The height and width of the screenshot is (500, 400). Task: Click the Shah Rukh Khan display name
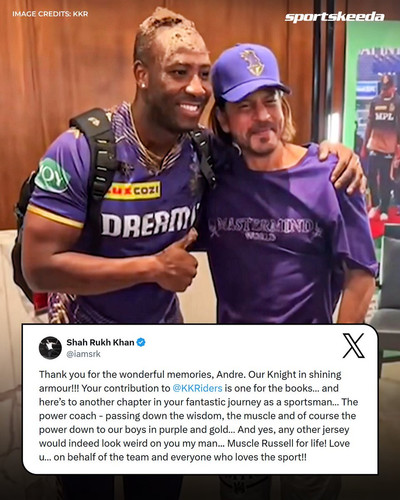coord(100,342)
